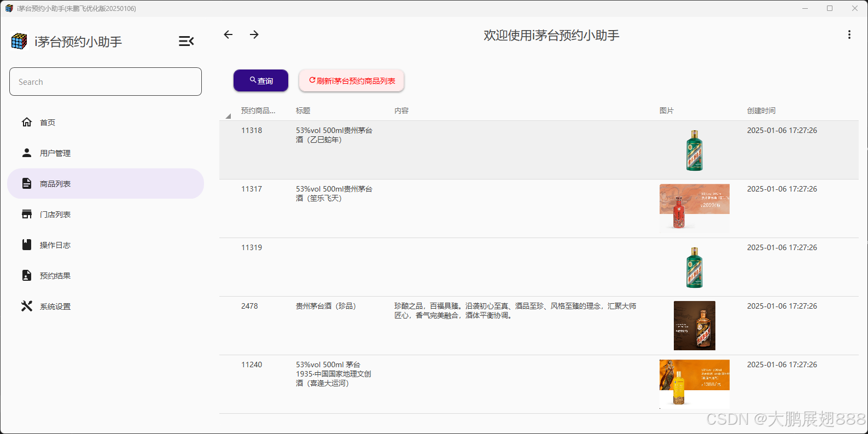
Task: Click the store icon beside 门店列表
Action: click(27, 214)
